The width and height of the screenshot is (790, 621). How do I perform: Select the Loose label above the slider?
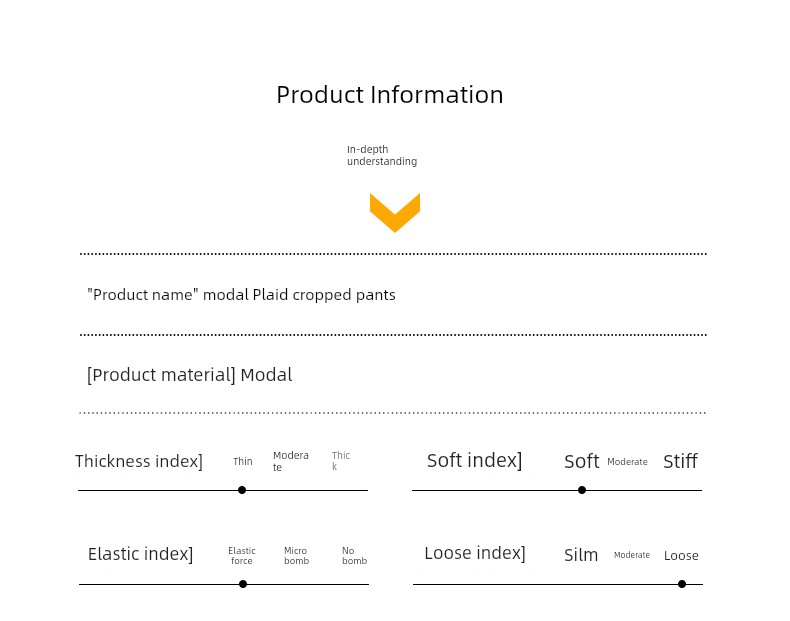point(681,556)
